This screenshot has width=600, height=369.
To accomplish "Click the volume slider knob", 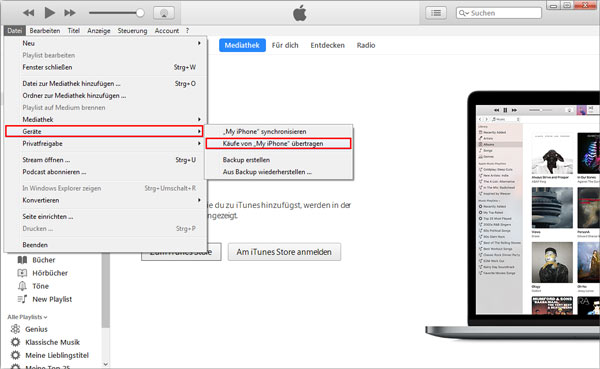I will point(140,13).
